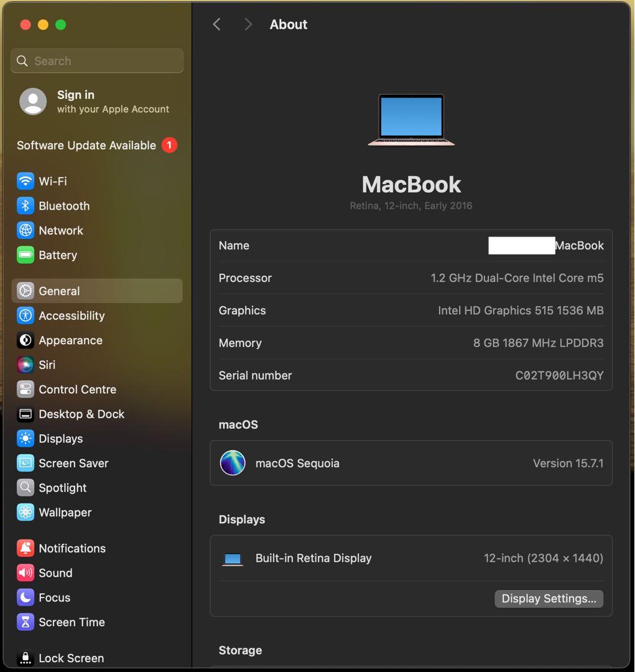Click the Notifications icon
This screenshot has width=635, height=672.
(25, 548)
